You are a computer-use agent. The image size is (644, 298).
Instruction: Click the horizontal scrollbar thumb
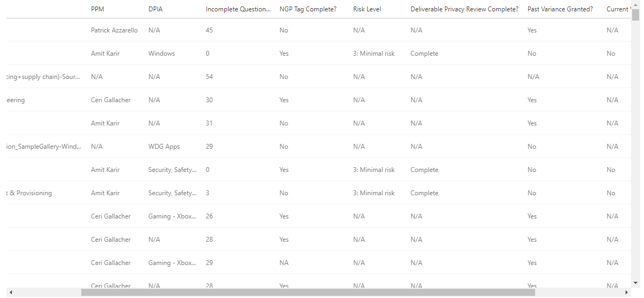(308, 292)
